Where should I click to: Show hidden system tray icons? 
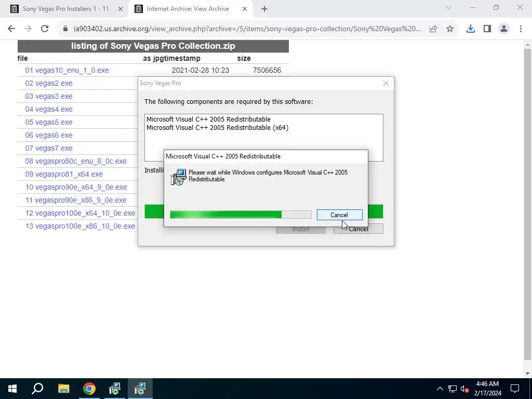pyautogui.click(x=440, y=389)
